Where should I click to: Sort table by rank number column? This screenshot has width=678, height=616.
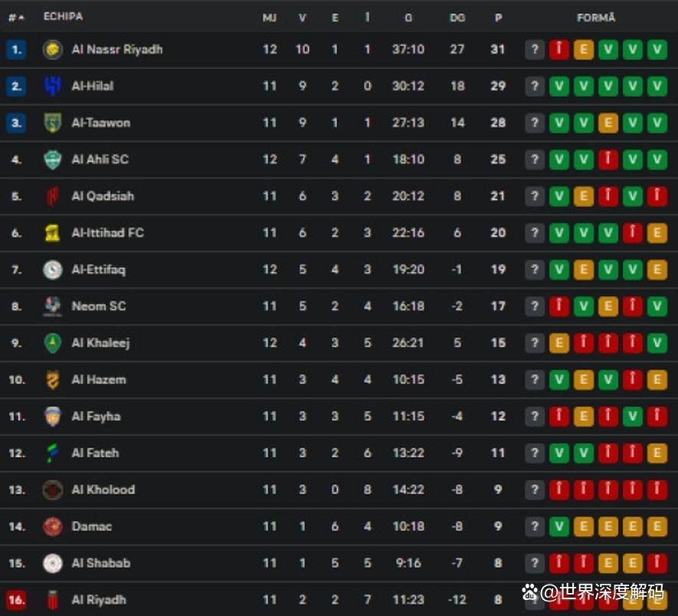click(x=16, y=17)
